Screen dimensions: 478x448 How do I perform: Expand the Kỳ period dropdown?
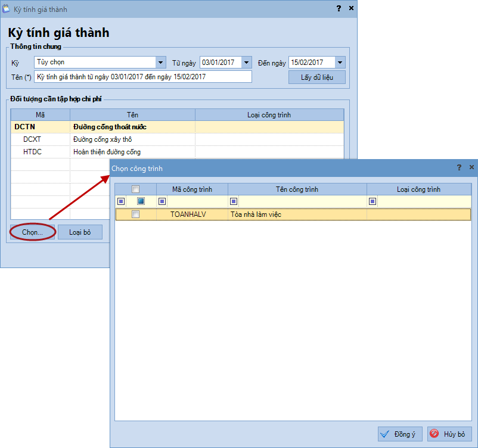(160, 63)
